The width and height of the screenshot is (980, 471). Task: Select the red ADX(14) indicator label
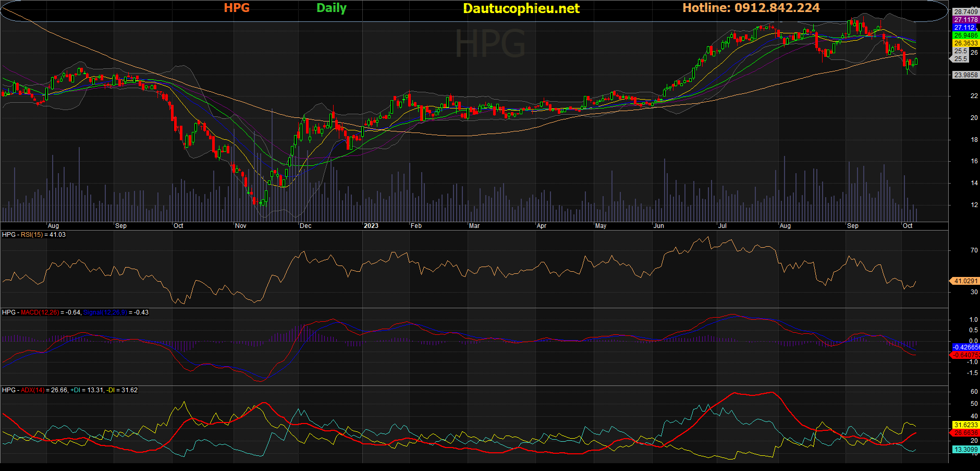(x=33, y=390)
